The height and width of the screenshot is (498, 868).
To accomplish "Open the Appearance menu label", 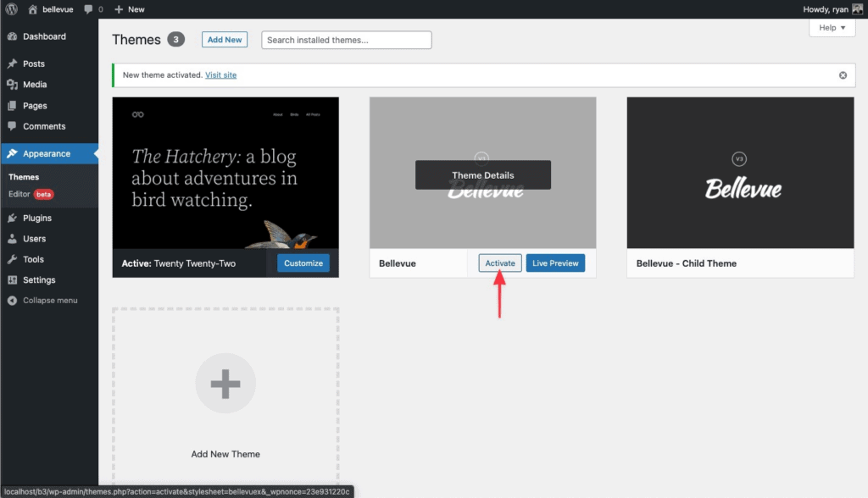I will point(47,154).
